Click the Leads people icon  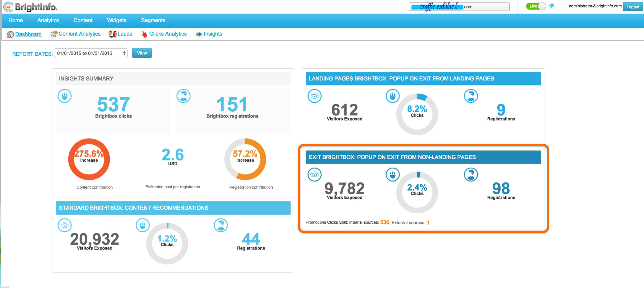112,34
